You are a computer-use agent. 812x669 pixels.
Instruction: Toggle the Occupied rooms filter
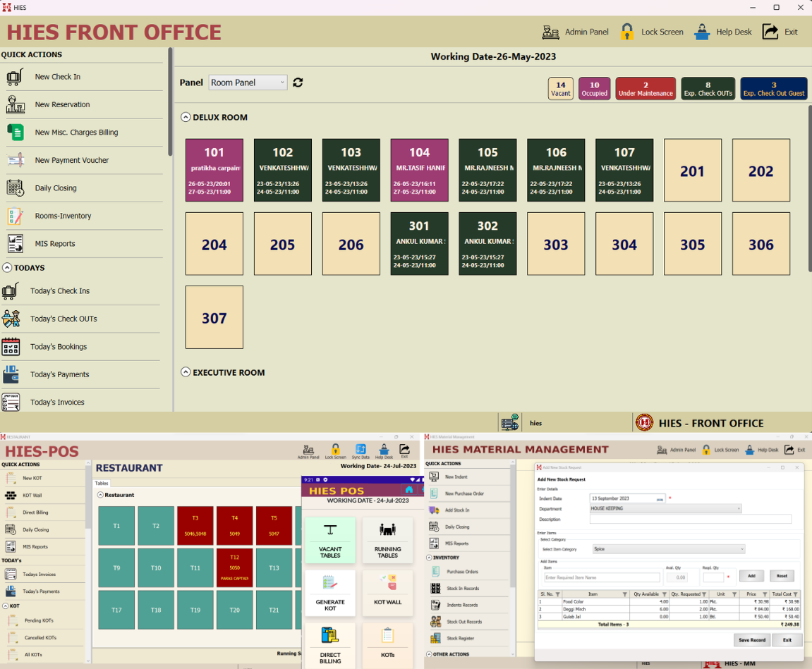(x=594, y=89)
